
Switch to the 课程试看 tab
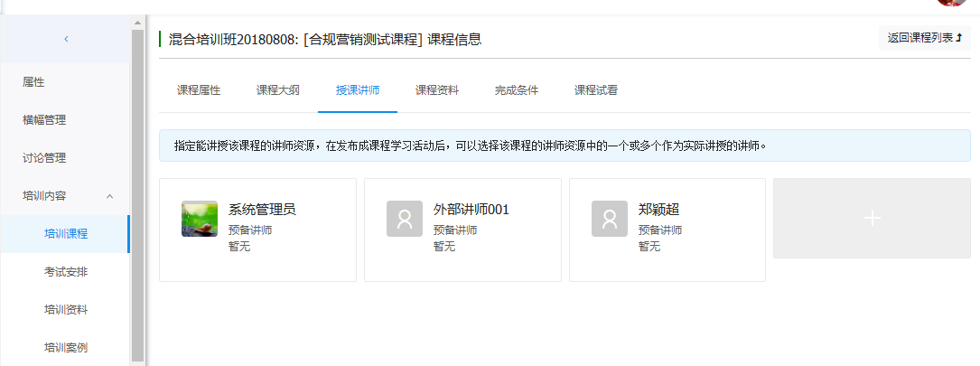pos(596,90)
